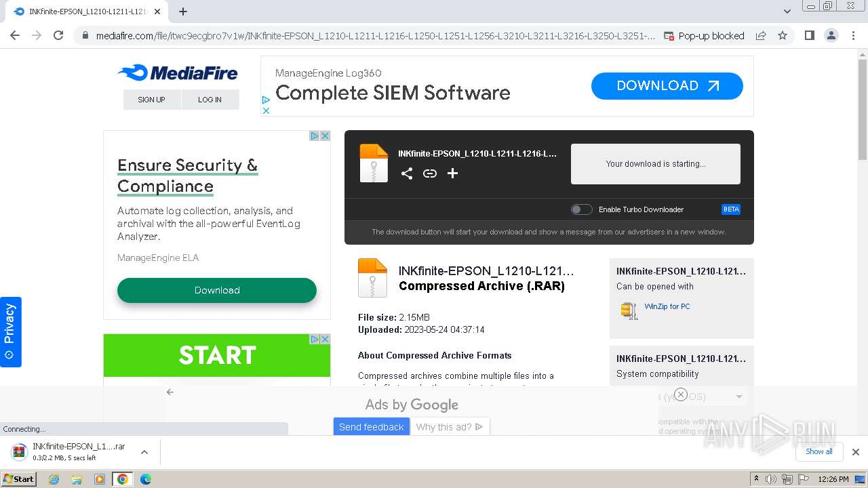
Task: Open a new browser tab
Action: click(183, 12)
